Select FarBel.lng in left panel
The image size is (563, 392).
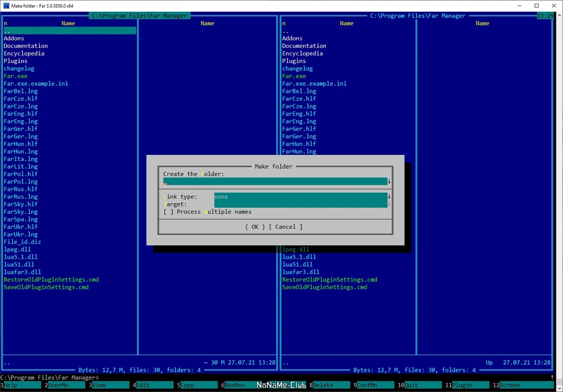click(21, 91)
